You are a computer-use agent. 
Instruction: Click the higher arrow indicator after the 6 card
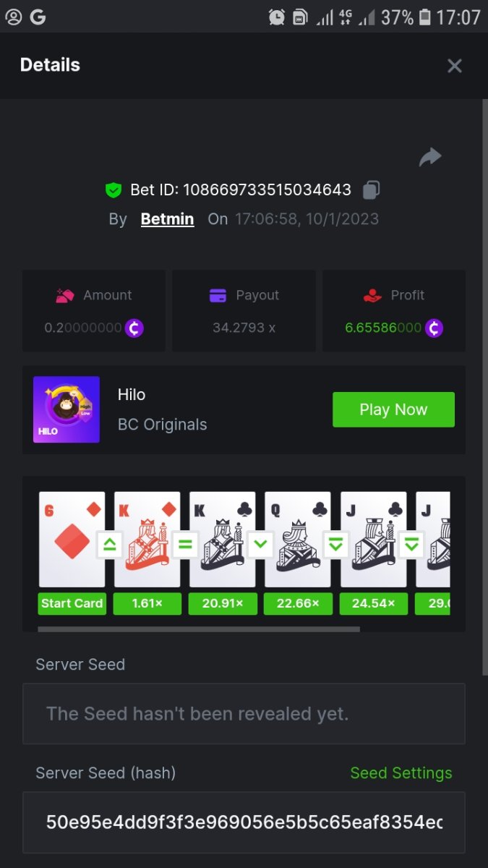pyautogui.click(x=109, y=545)
